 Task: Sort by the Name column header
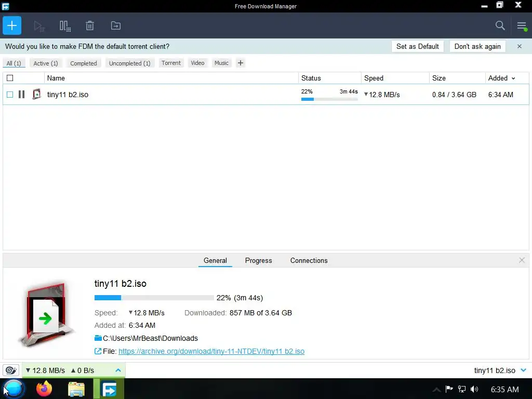click(171, 78)
